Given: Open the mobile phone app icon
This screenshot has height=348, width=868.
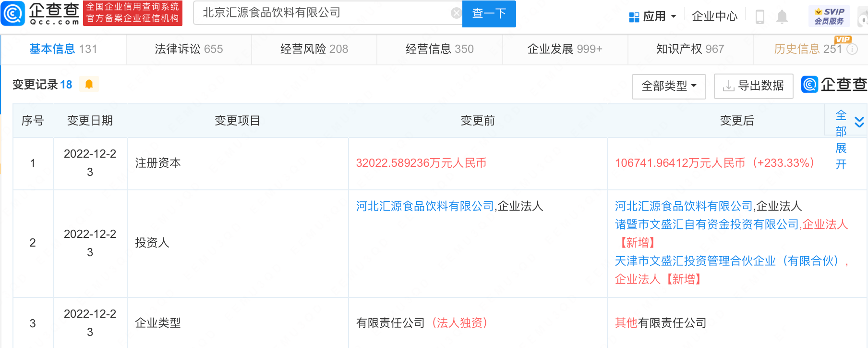Looking at the screenshot, I should tap(760, 17).
